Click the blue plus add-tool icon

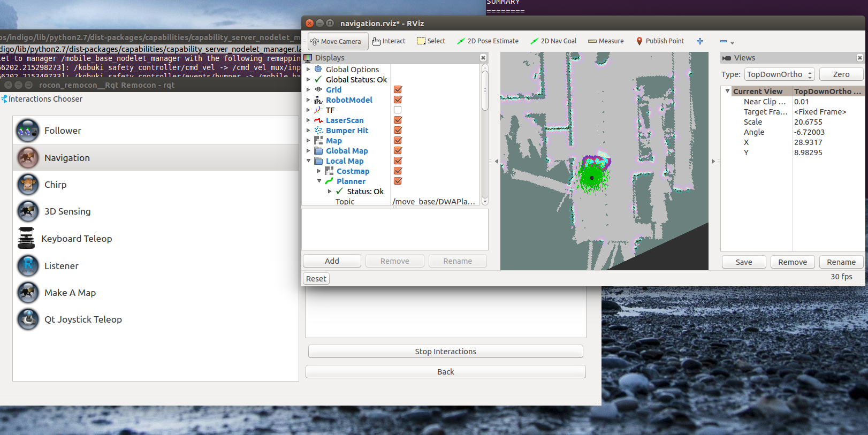coord(700,41)
